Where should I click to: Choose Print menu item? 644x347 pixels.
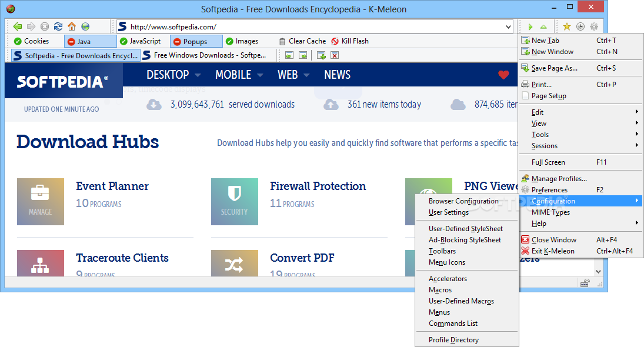coord(581,84)
